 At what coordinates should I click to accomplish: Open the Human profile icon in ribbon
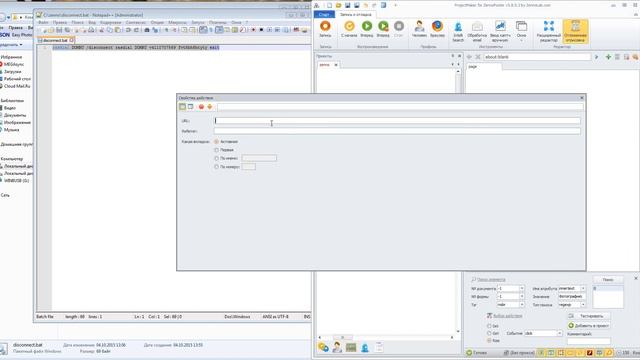[419, 27]
